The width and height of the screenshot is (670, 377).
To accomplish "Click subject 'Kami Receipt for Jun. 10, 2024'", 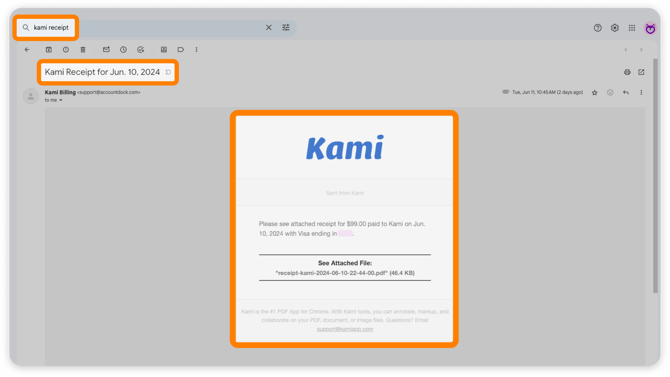I will click(102, 72).
